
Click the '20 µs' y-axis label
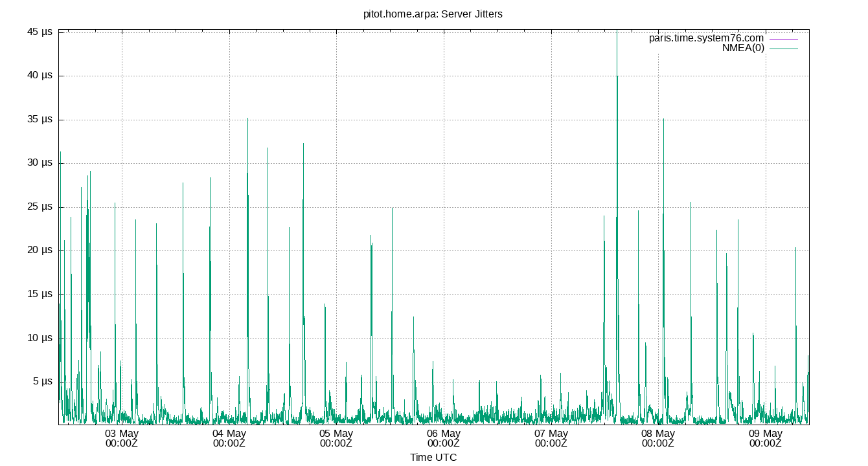[x=40, y=250]
